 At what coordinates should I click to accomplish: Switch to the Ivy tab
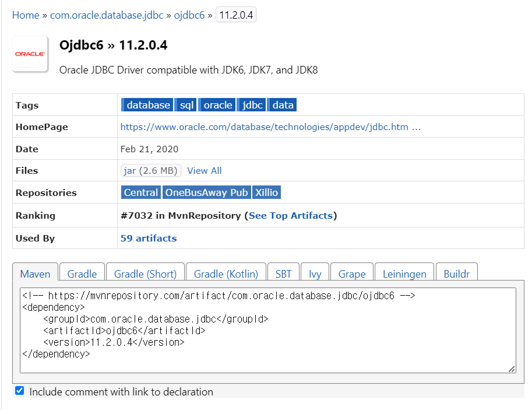tap(315, 272)
